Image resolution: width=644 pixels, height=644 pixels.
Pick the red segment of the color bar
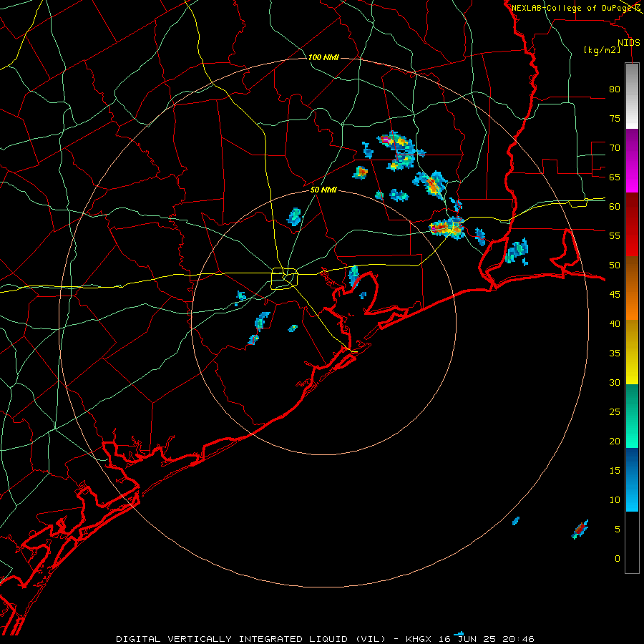632,224
